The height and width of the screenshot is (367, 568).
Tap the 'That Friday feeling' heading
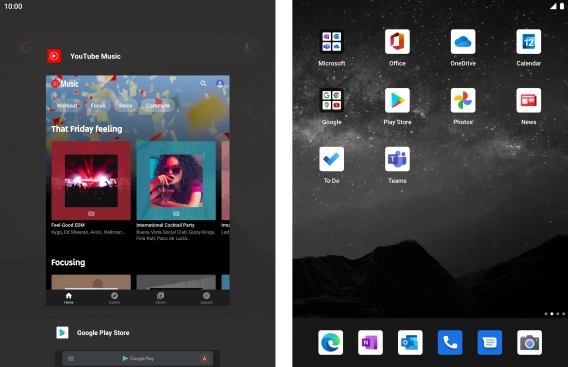tap(87, 129)
